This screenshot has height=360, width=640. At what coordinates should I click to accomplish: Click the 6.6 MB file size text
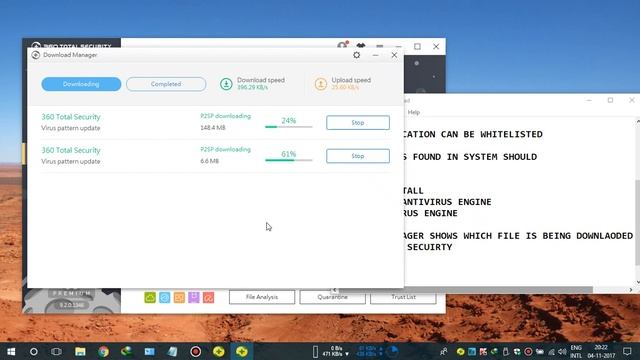[x=209, y=161]
